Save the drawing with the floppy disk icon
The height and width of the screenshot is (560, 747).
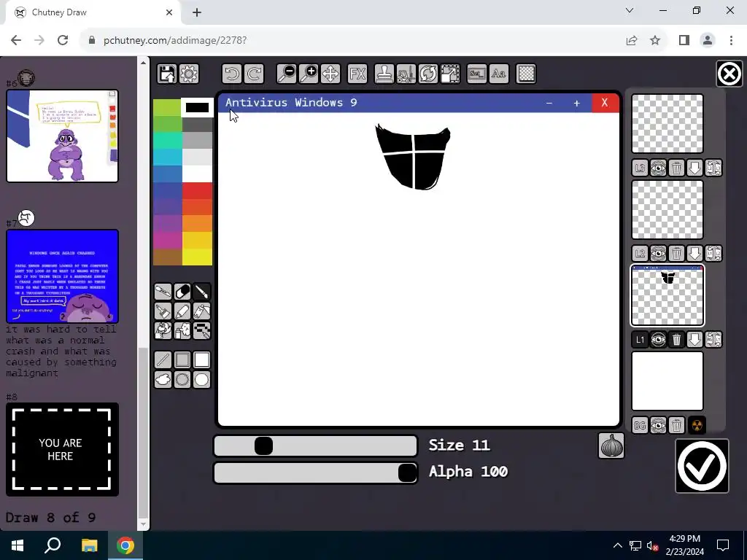[167, 74]
